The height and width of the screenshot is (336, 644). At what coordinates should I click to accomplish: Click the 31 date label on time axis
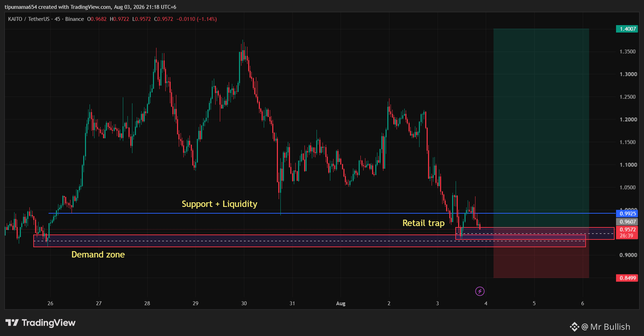point(292,303)
